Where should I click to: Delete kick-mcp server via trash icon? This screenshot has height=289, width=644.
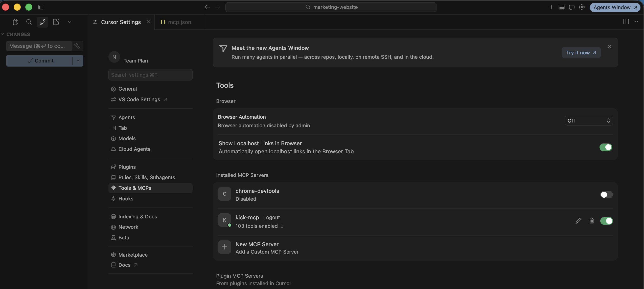click(591, 221)
